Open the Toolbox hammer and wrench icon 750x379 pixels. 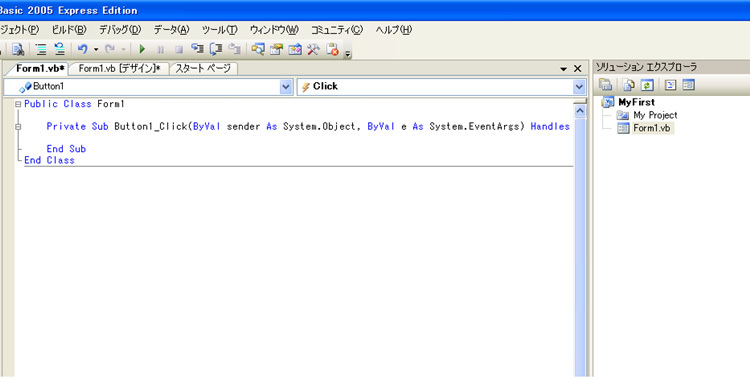pyautogui.click(x=313, y=49)
